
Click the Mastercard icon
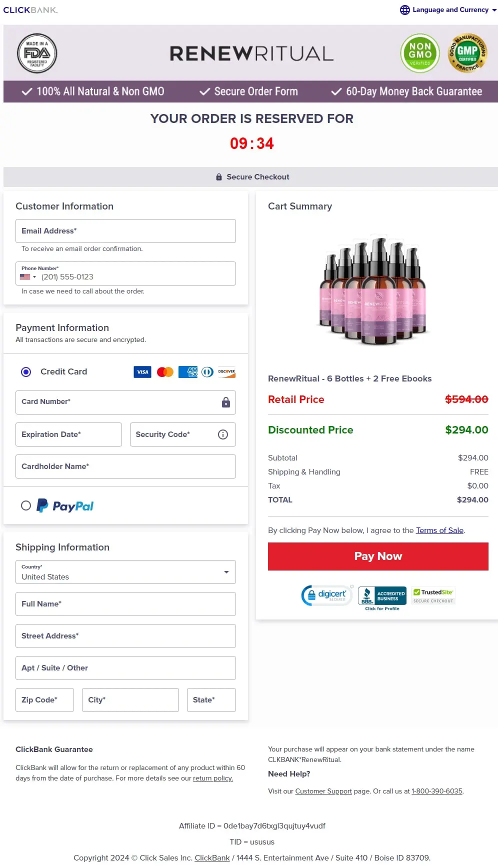pos(164,372)
